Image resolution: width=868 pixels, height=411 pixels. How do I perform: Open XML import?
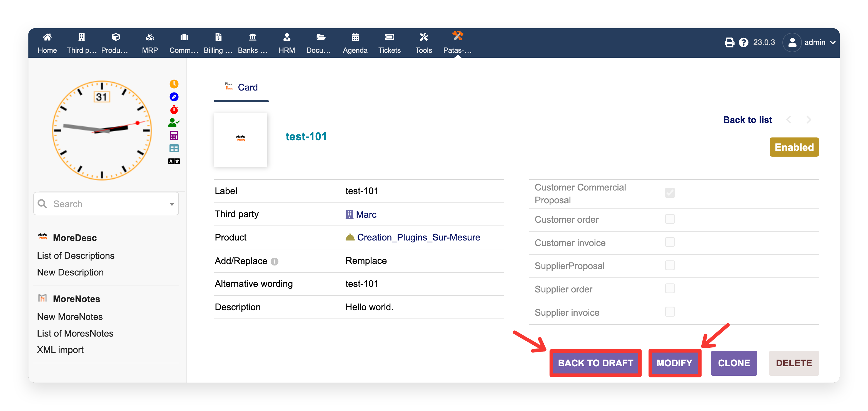60,350
